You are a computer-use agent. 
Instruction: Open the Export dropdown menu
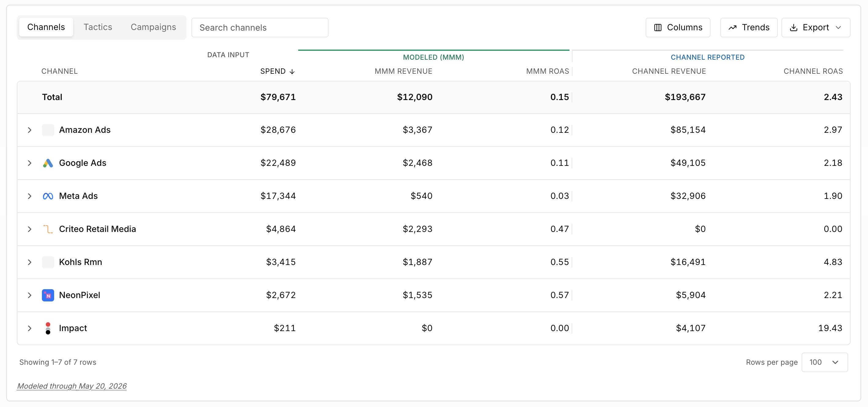[x=815, y=28]
